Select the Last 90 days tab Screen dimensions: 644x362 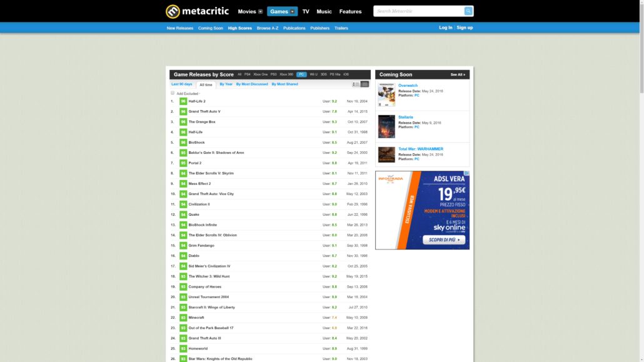pyautogui.click(x=181, y=84)
